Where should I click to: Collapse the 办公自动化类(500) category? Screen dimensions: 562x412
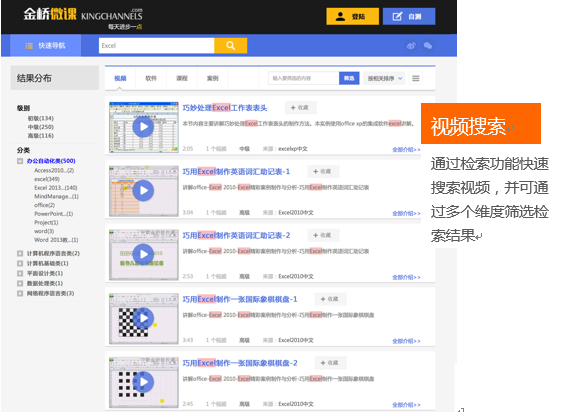(20, 161)
